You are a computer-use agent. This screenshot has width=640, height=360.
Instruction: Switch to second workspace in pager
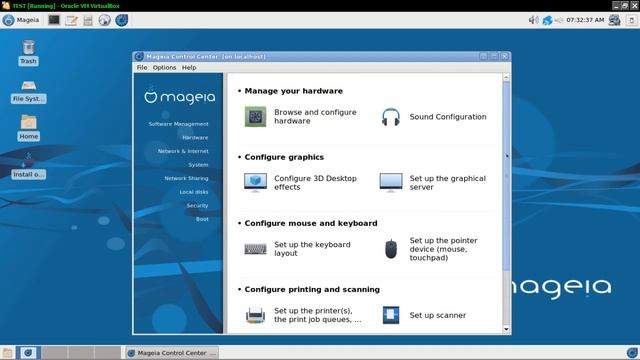tap(54, 353)
